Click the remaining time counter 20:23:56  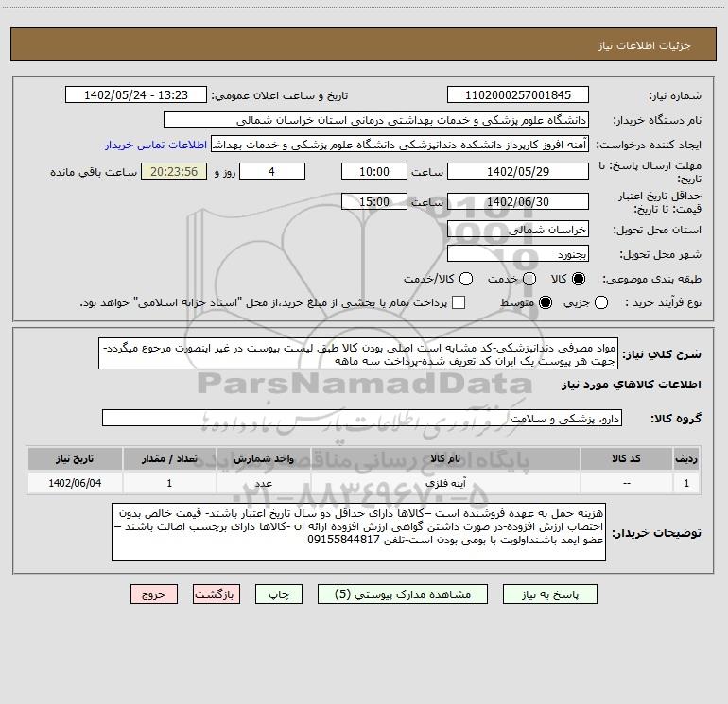point(174,171)
